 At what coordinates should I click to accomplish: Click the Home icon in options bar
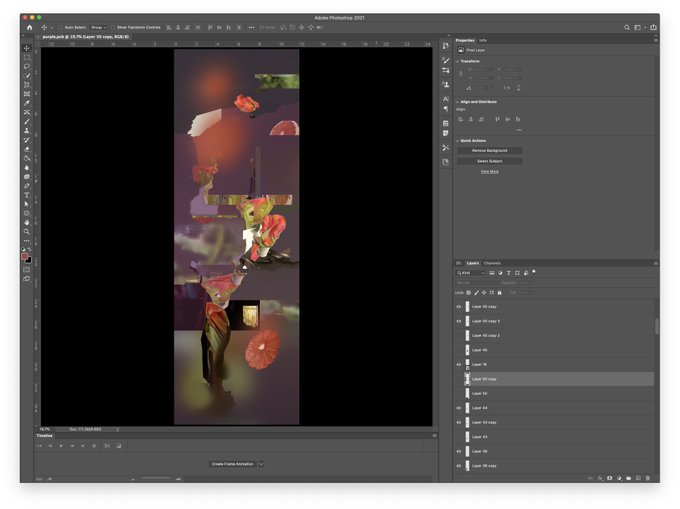(29, 27)
